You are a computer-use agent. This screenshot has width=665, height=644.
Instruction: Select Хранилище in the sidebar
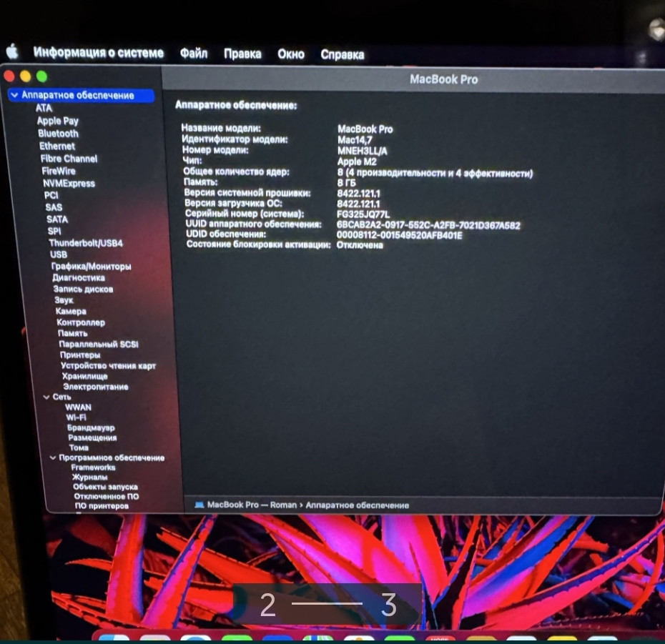click(x=80, y=375)
